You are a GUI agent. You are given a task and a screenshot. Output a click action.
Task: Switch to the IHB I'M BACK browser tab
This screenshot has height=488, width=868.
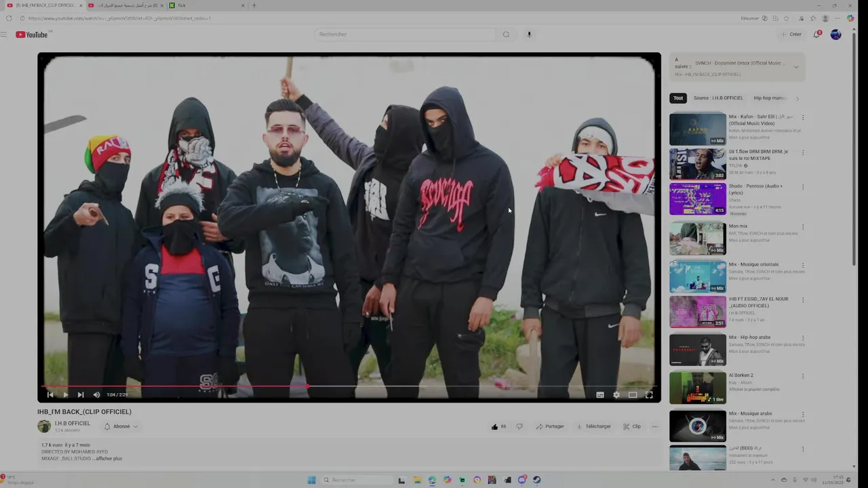coord(44,5)
